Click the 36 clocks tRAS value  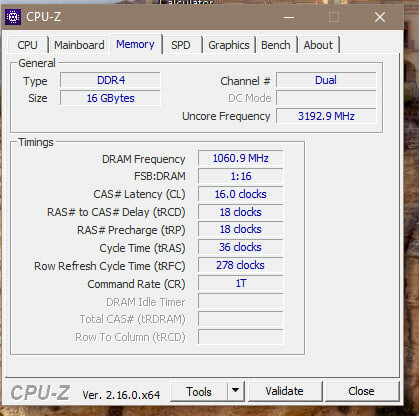click(240, 248)
